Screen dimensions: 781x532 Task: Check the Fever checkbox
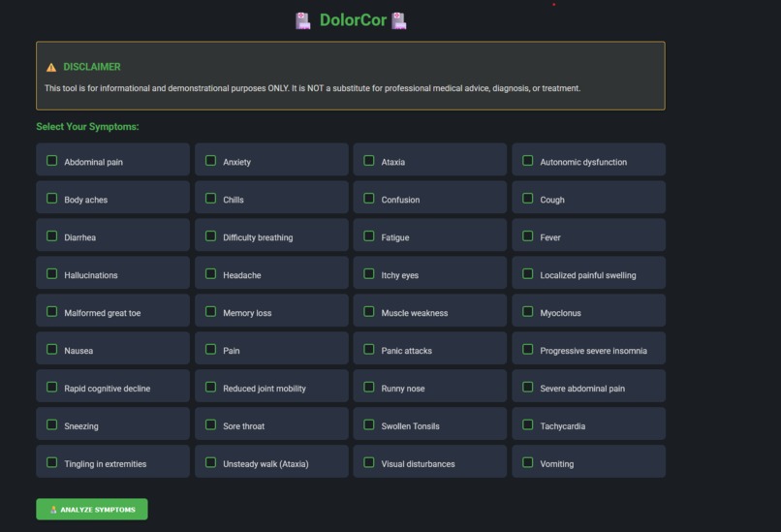point(528,235)
